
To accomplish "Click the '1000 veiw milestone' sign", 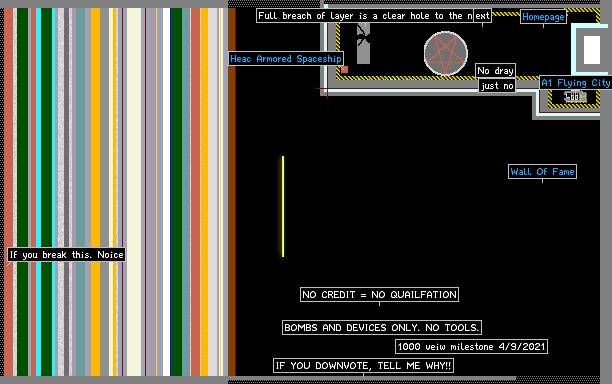I will tap(471, 347).
